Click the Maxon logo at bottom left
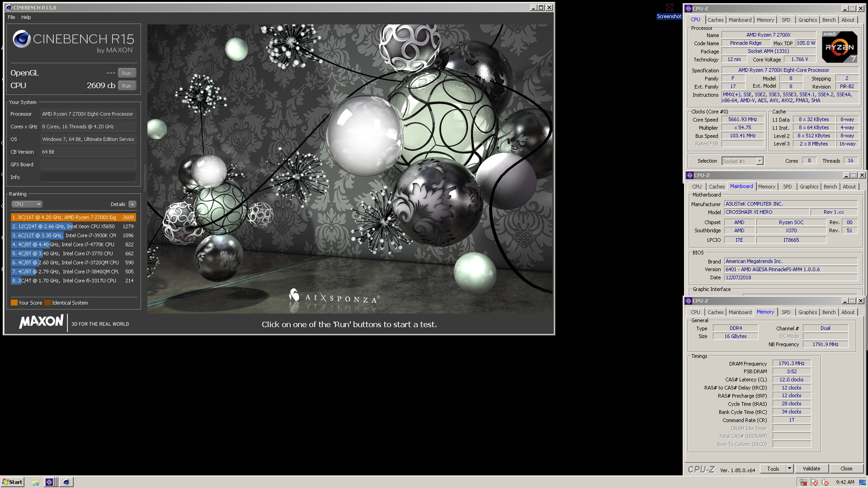Viewport: 868px width, 488px height. 41,322
